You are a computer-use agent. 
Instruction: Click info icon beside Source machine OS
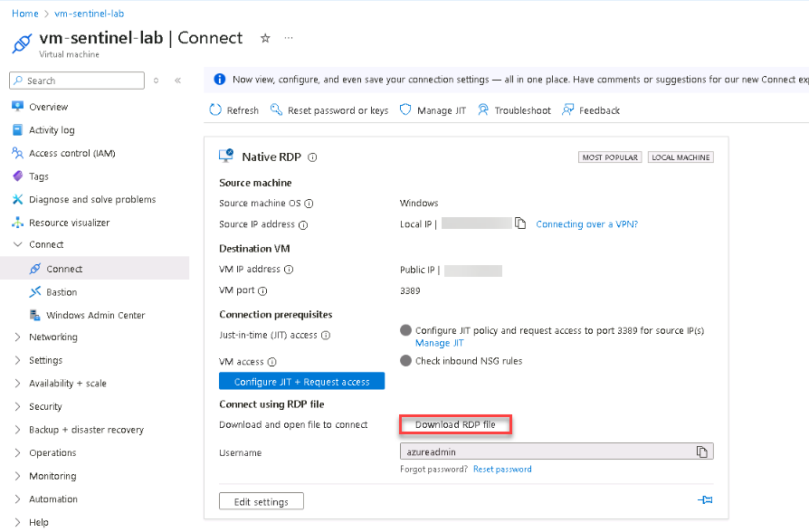coord(309,204)
